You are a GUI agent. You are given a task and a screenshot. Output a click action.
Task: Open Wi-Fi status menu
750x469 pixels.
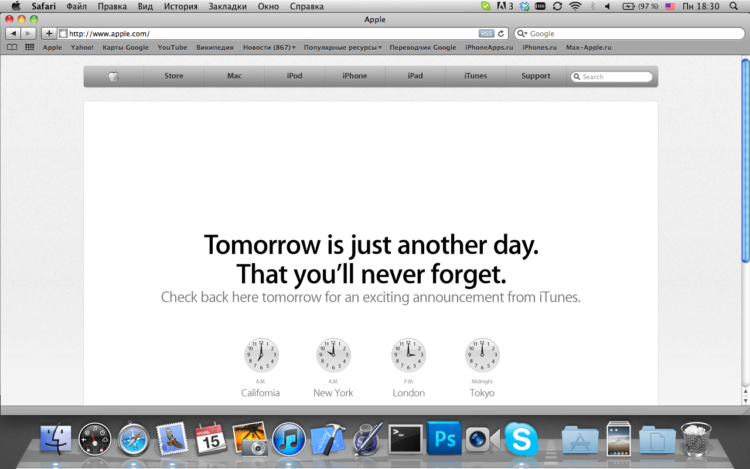pos(575,6)
